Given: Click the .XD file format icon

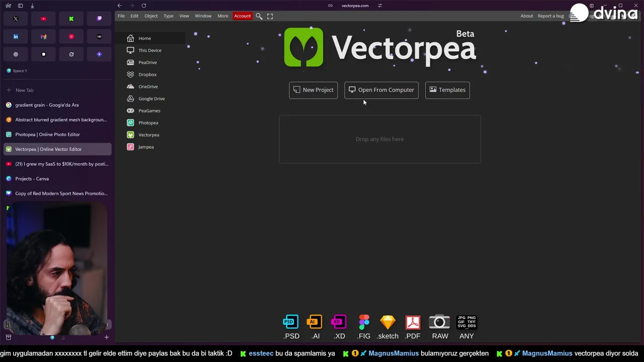Looking at the screenshot, I should 339,327.
